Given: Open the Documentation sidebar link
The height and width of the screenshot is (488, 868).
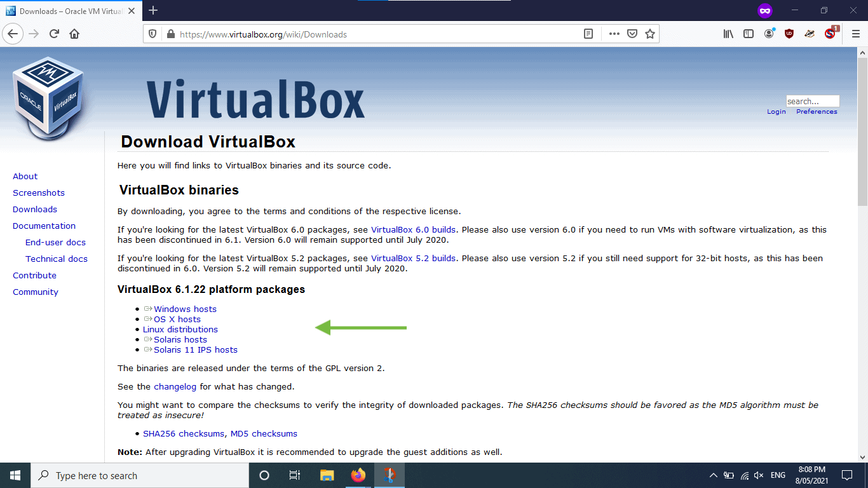Looking at the screenshot, I should [x=44, y=226].
